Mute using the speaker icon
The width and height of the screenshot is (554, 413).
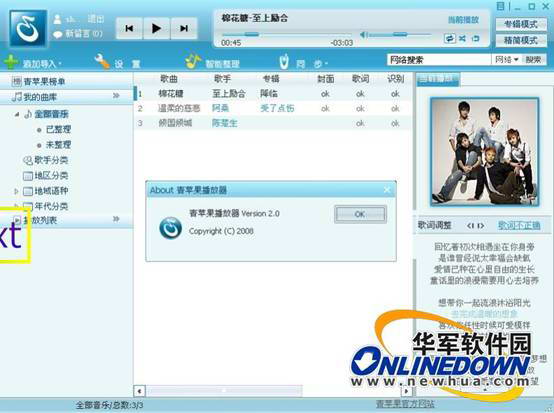(364, 35)
